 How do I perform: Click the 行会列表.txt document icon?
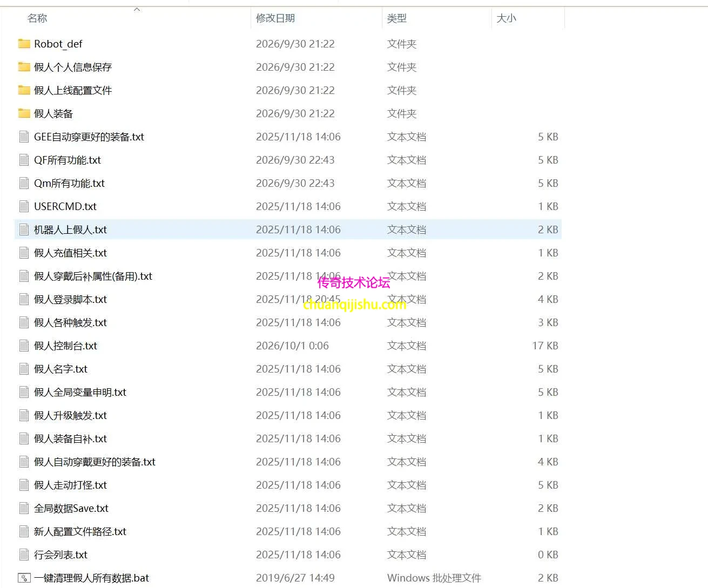tap(24, 555)
